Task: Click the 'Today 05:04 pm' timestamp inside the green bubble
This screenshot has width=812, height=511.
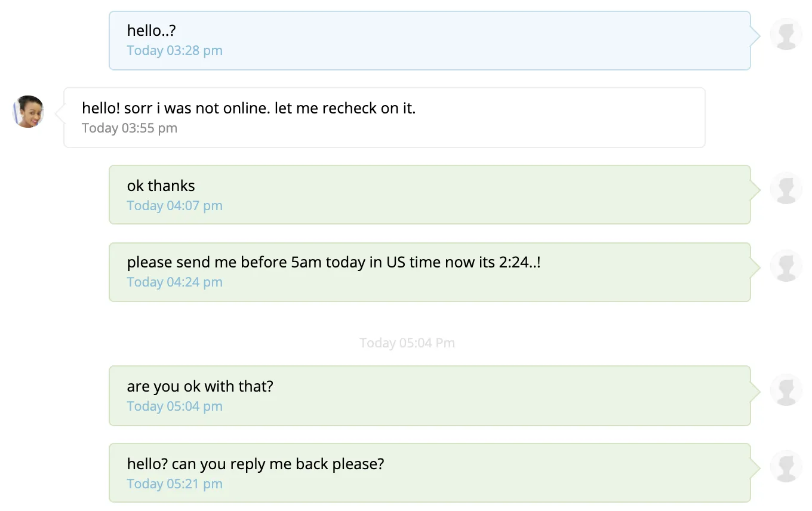Action: 174,407
